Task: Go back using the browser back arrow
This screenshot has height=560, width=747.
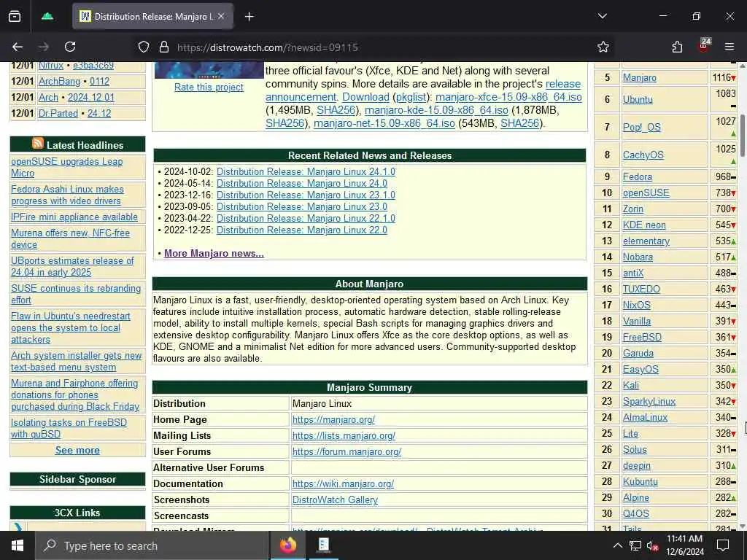Action: (x=18, y=47)
